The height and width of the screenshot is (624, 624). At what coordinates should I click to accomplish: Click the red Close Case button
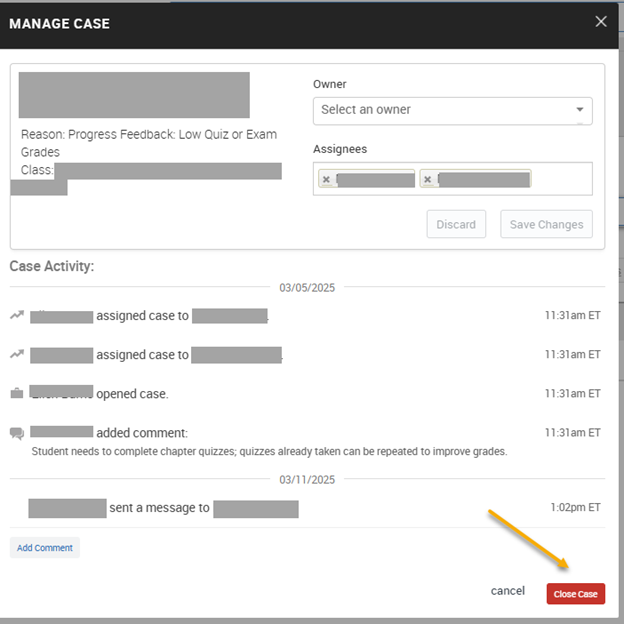tap(575, 594)
